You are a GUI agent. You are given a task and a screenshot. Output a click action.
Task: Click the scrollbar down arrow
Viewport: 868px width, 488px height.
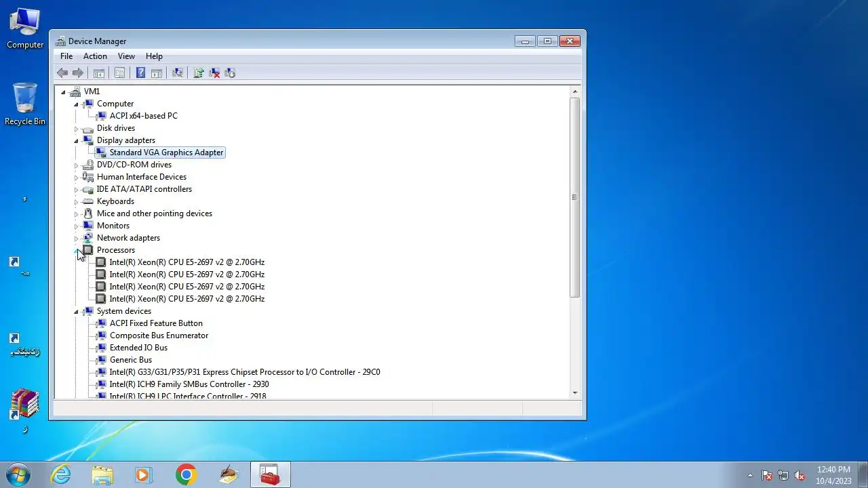coord(575,393)
